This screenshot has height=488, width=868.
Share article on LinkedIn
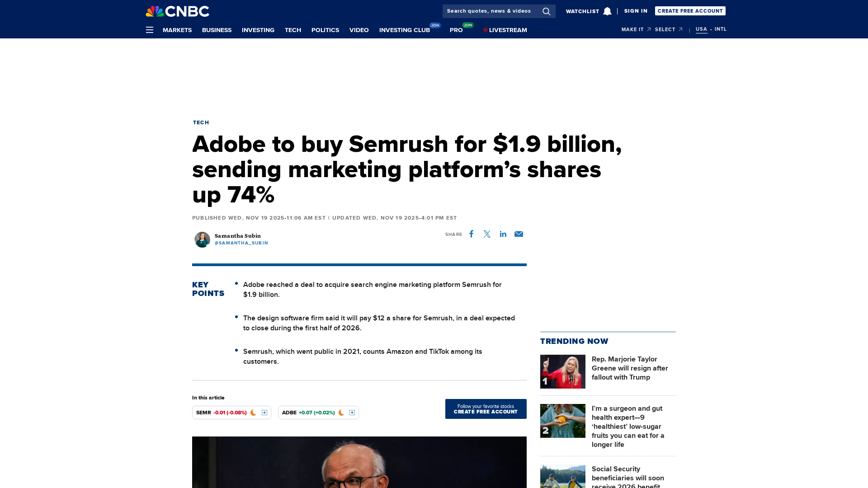click(x=503, y=234)
